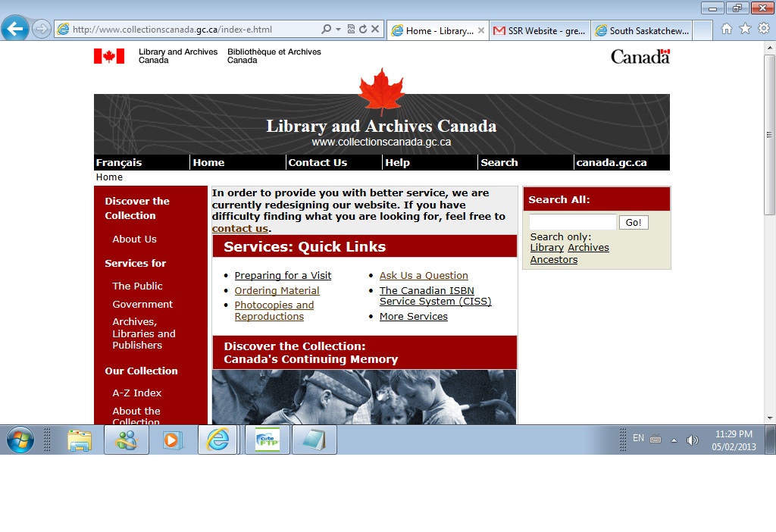776x532 pixels.
Task: Open compatibility view icon in address bar
Action: (352, 29)
